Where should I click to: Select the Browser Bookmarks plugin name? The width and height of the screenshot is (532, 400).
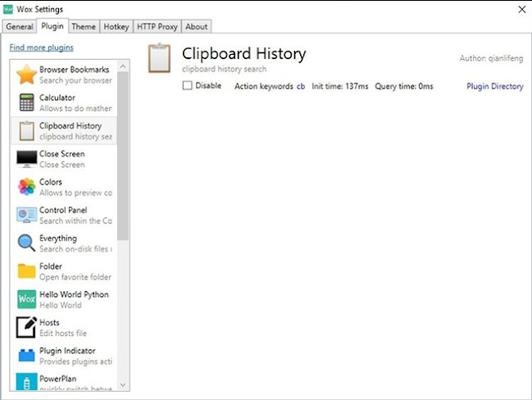coord(74,69)
